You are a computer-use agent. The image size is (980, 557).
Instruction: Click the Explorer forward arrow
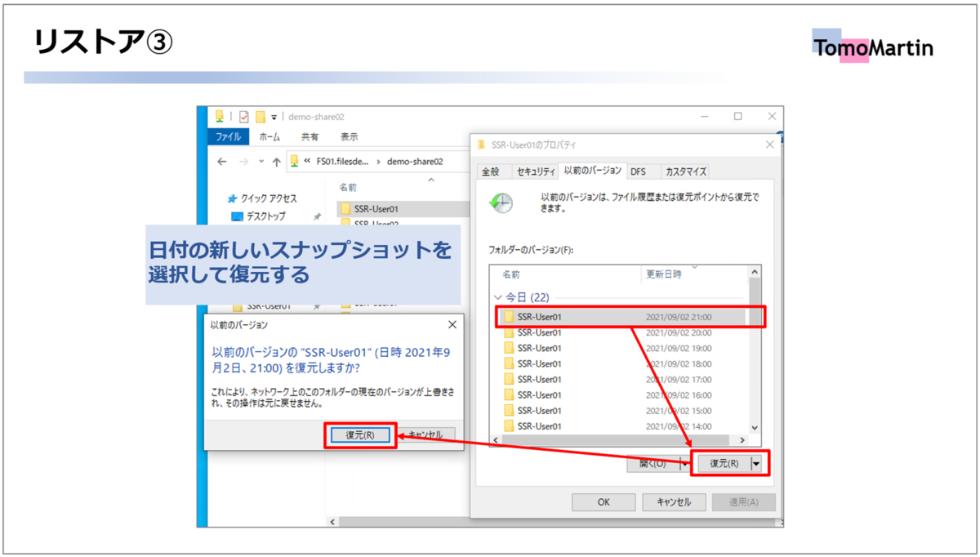pyautogui.click(x=243, y=162)
